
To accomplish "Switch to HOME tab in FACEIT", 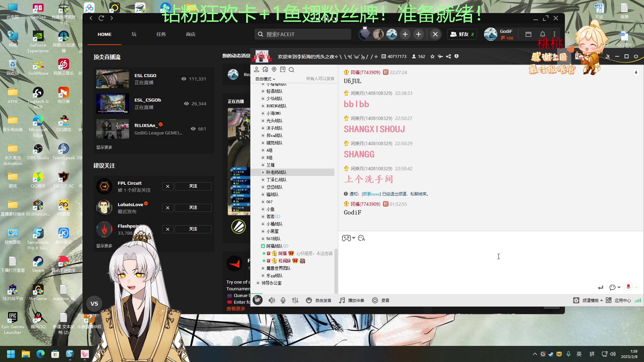I will 105,34.
